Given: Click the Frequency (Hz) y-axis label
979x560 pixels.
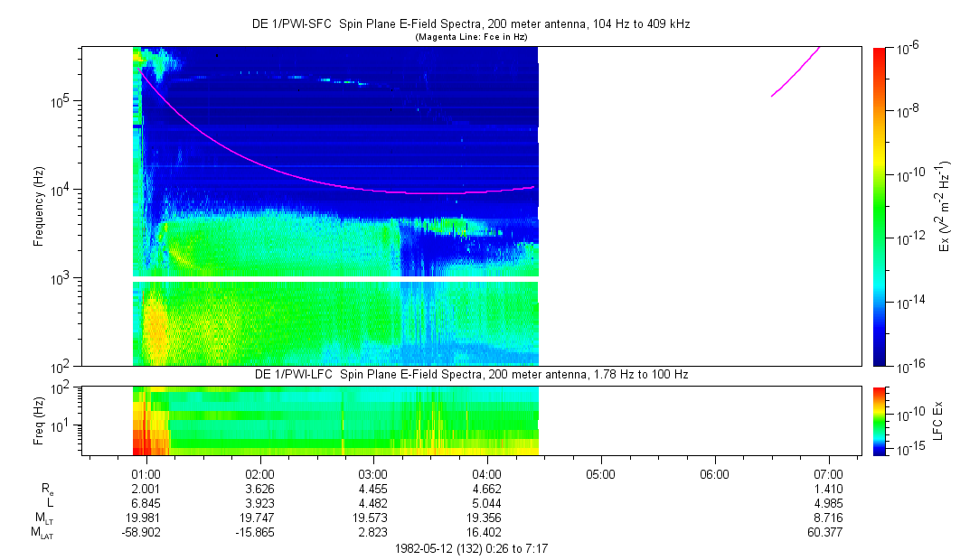Looking at the screenshot, I should [x=39, y=206].
